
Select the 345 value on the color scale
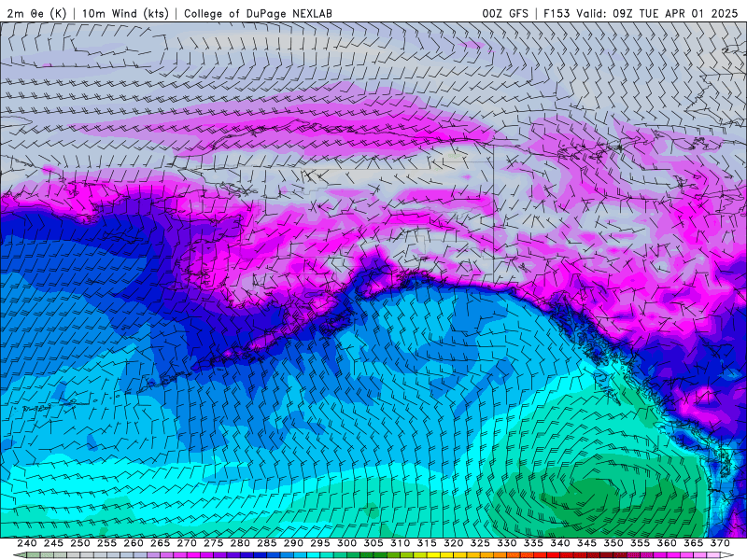click(587, 543)
